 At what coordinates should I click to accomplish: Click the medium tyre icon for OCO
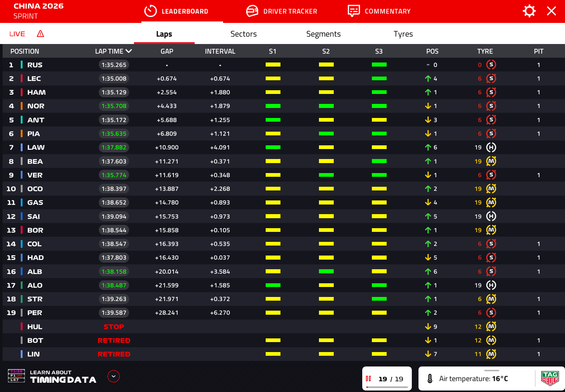[491, 189]
